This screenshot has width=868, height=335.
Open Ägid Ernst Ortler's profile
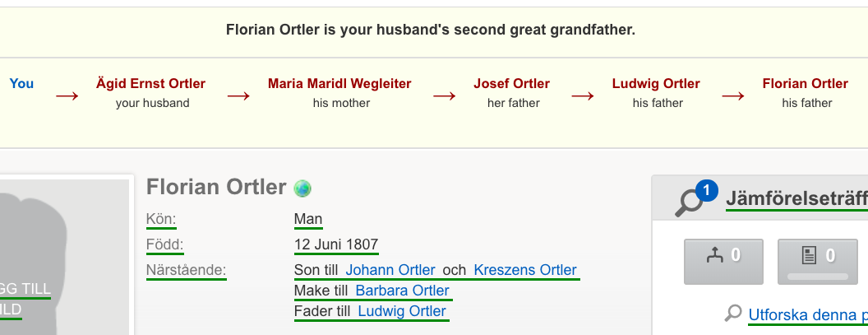click(150, 84)
